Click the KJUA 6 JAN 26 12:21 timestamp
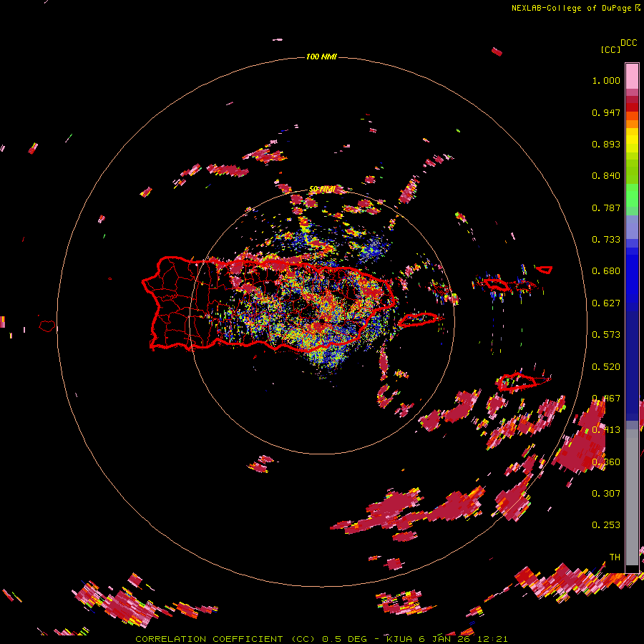Image resolution: width=644 pixels, height=644 pixels. 447,639
